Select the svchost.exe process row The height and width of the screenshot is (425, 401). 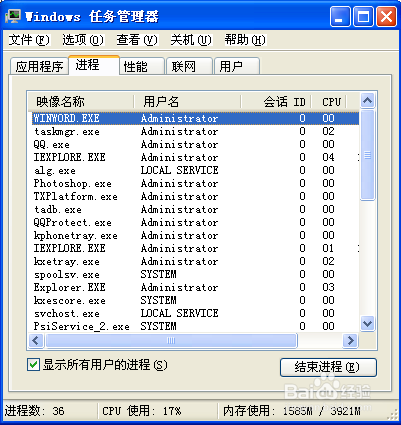pyautogui.click(x=195, y=313)
